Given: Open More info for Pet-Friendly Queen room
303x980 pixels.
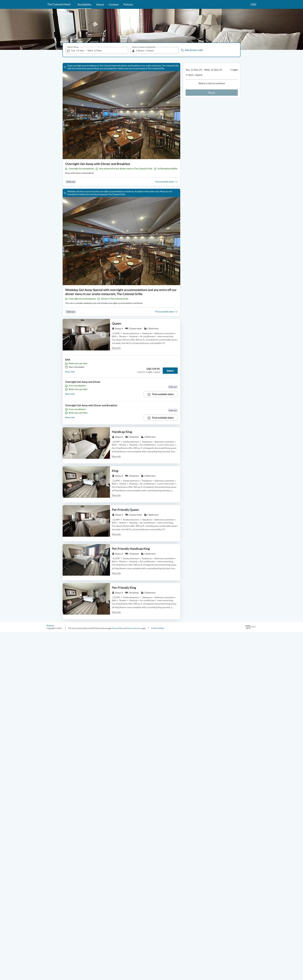Looking at the screenshot, I should (x=116, y=534).
